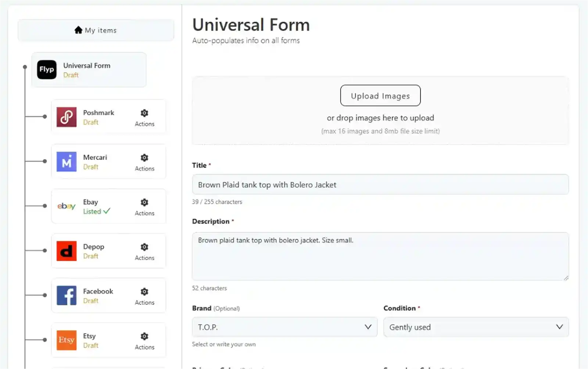Select the Etsy marketplace icon
The height and width of the screenshot is (369, 588).
point(66,340)
